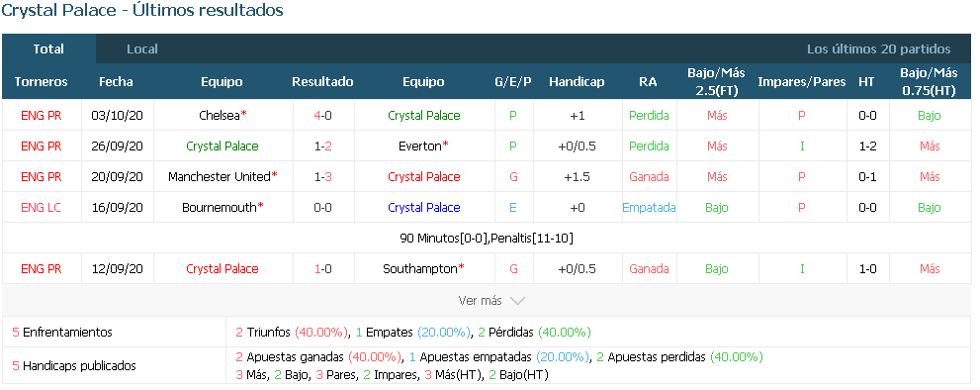Click the Handicap column header
Viewport: 980px width, 390px height.
pyautogui.click(x=577, y=82)
